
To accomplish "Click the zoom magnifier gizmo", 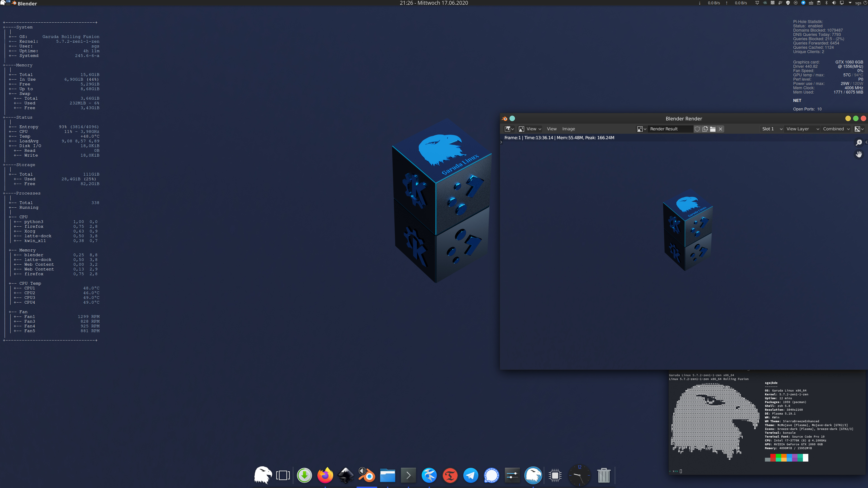I will click(859, 143).
